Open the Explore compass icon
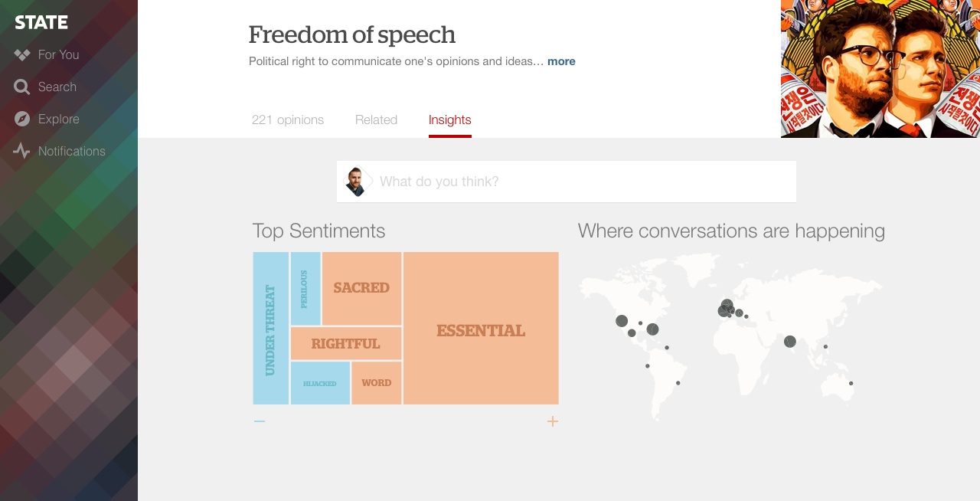This screenshot has width=980, height=501. (x=22, y=119)
